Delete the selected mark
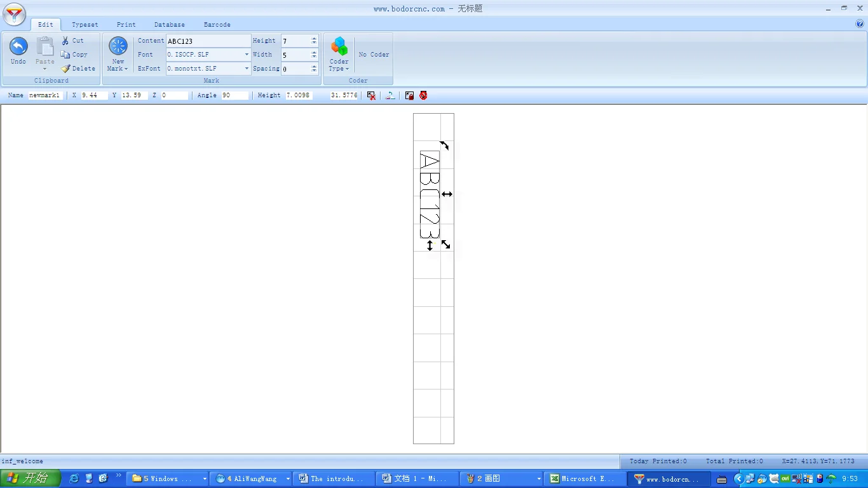This screenshot has height=488, width=868. click(x=78, y=69)
